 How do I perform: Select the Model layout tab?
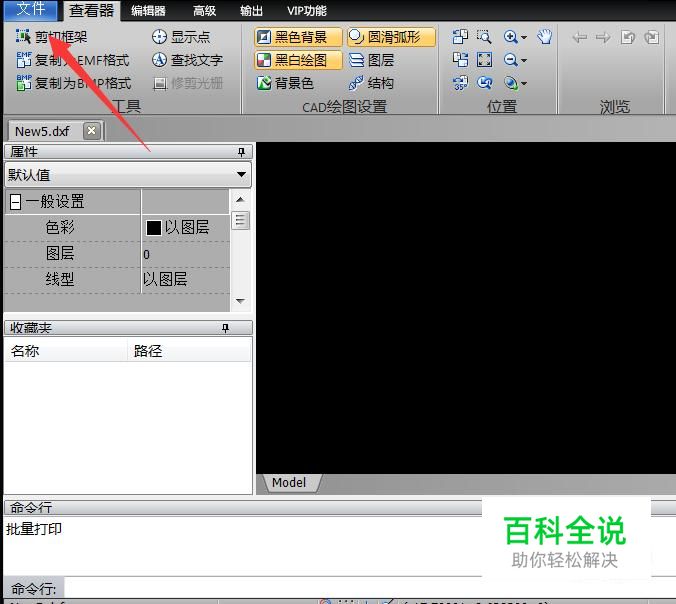click(x=289, y=482)
